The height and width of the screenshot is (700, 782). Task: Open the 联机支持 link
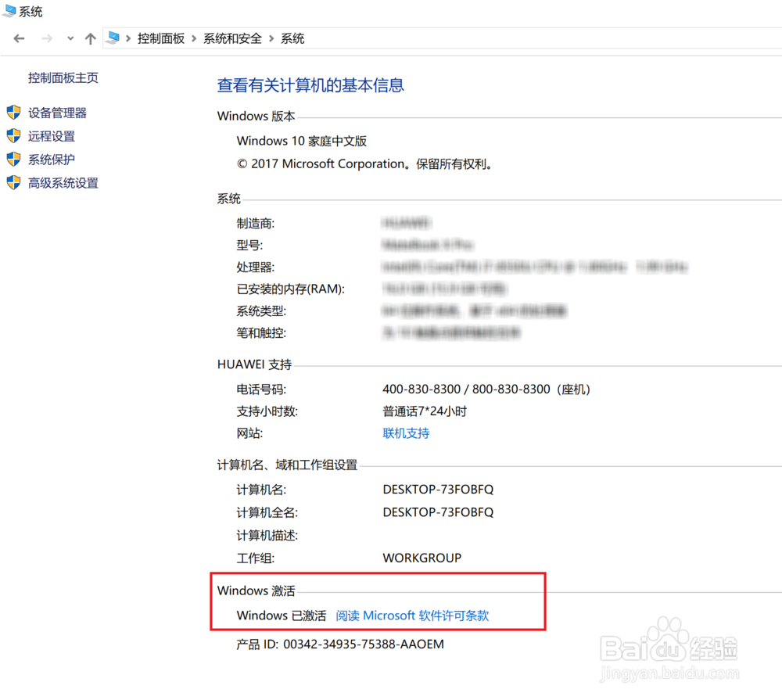[406, 433]
